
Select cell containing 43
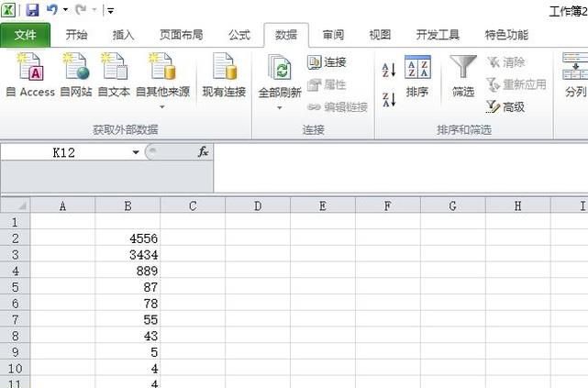[x=128, y=336]
